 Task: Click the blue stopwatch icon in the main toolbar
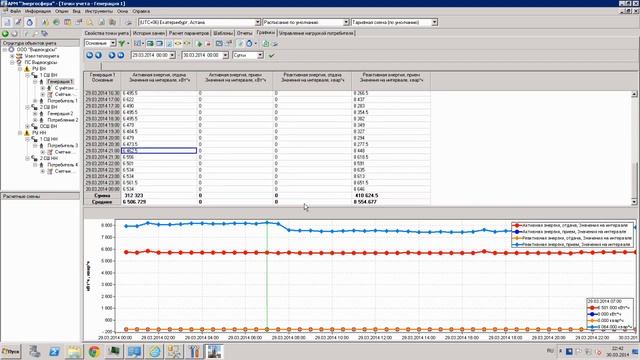click(x=29, y=22)
